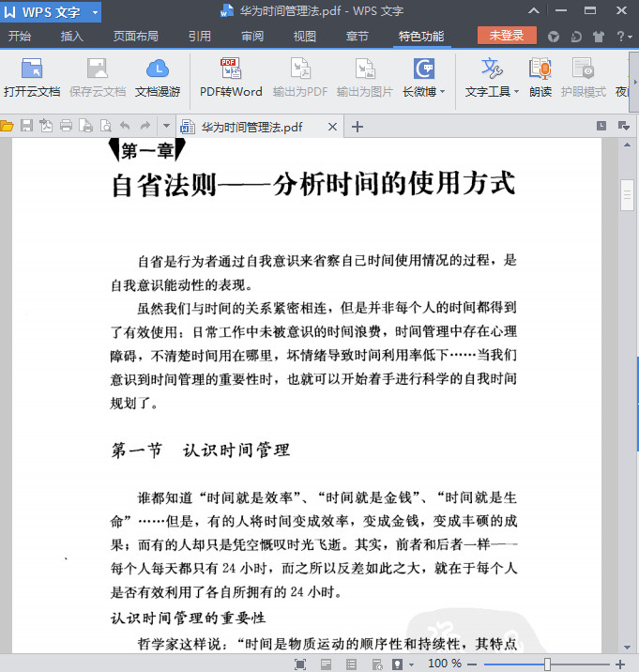Viewport: 639px width, 672px height.
Task: Switch to the 开始 ribbon tab
Action: pyautogui.click(x=20, y=36)
